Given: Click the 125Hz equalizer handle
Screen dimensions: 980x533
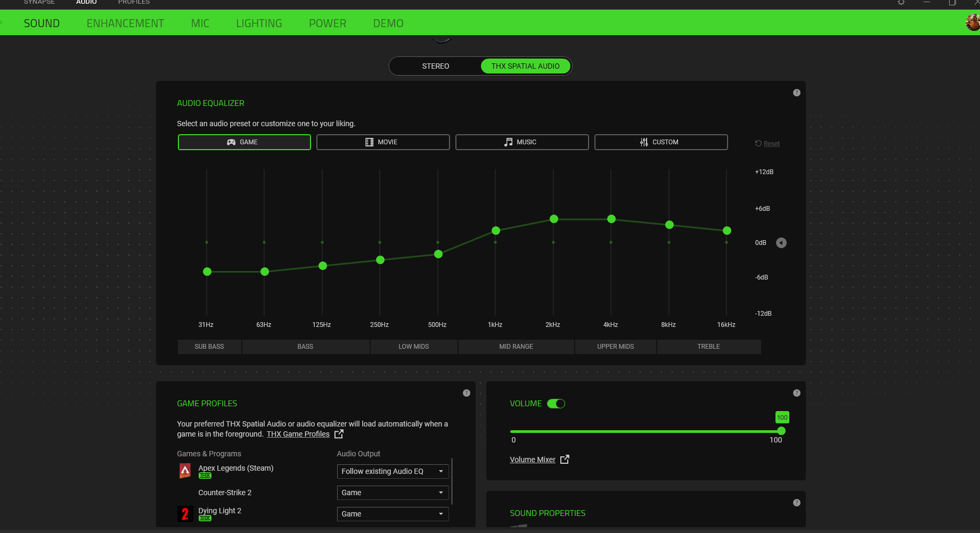Looking at the screenshot, I should point(323,266).
